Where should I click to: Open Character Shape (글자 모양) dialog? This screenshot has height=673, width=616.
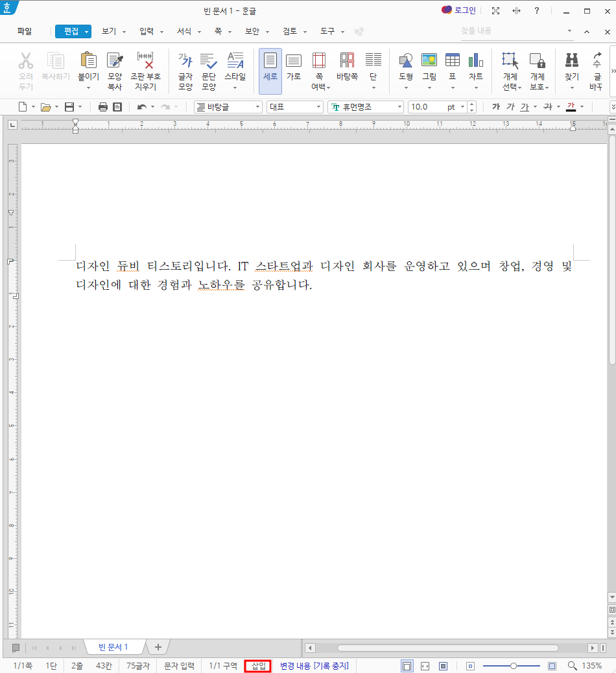(185, 71)
